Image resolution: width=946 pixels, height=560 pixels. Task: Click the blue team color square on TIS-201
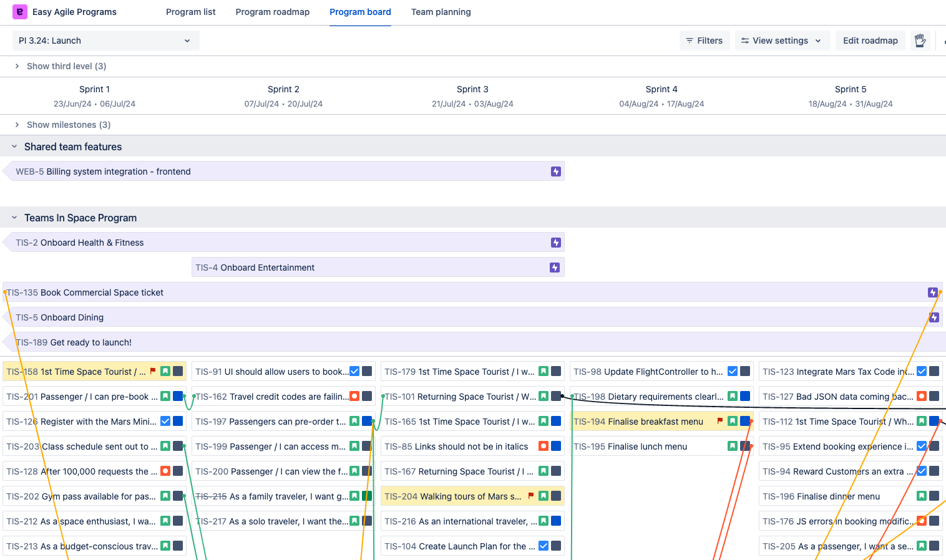point(178,397)
